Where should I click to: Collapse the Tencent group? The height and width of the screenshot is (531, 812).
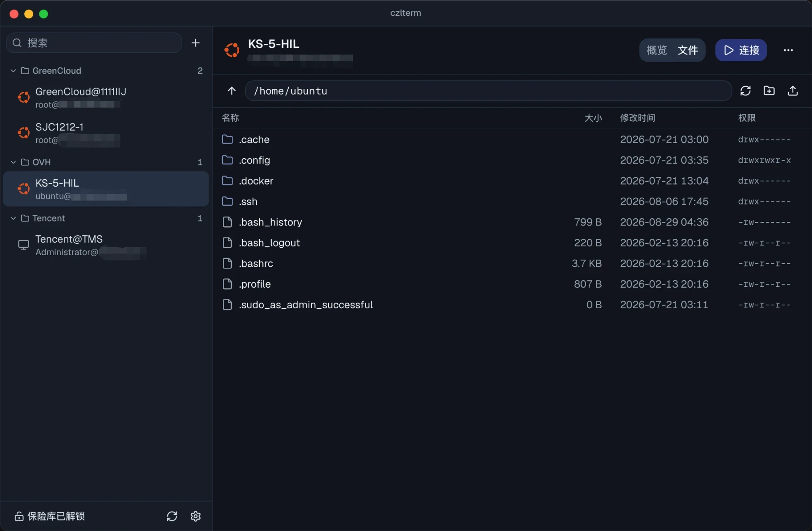[13, 218]
